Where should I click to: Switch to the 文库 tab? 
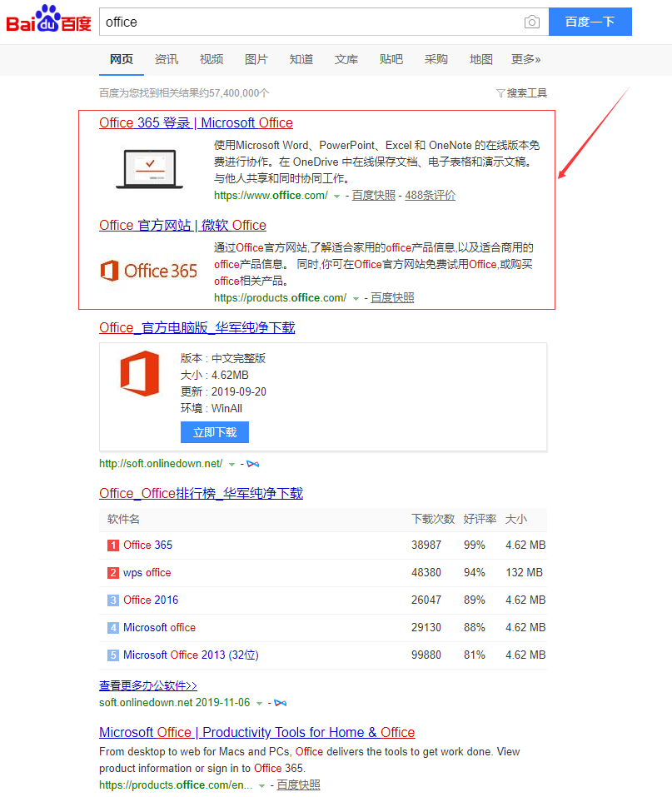pos(346,59)
